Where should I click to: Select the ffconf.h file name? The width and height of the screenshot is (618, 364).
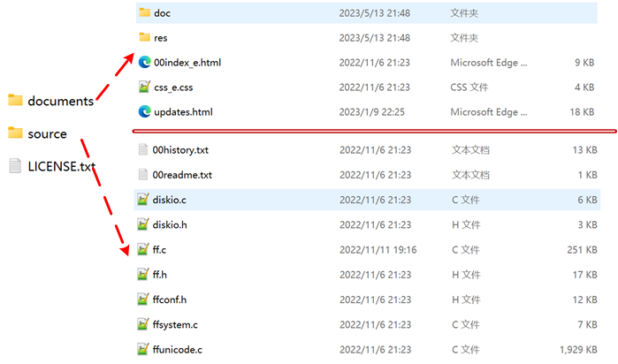coord(170,300)
